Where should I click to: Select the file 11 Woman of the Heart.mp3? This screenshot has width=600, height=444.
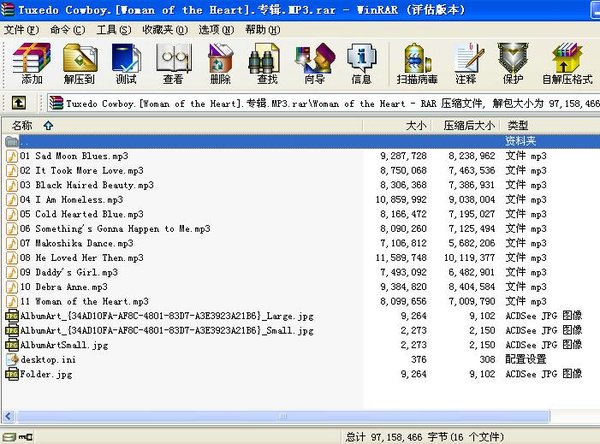84,302
